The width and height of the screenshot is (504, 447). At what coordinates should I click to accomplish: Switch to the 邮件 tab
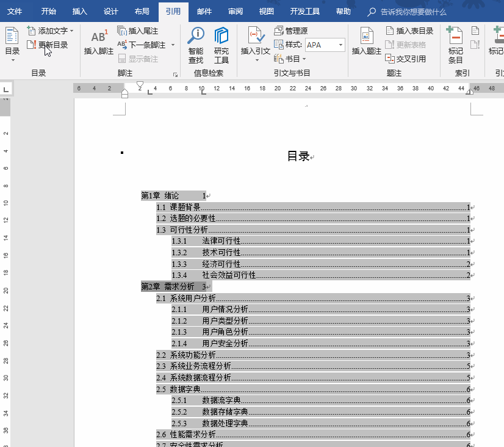204,12
